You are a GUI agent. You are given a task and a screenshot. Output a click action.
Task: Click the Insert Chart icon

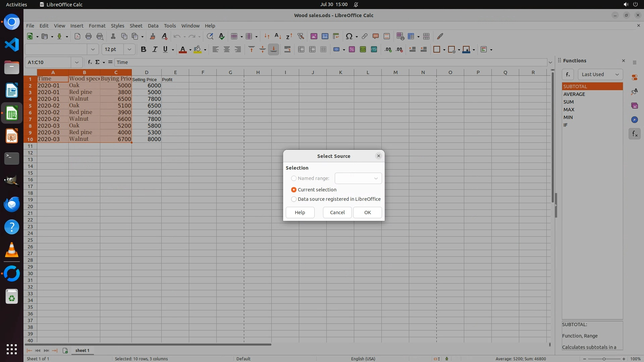pyautogui.click(x=325, y=36)
